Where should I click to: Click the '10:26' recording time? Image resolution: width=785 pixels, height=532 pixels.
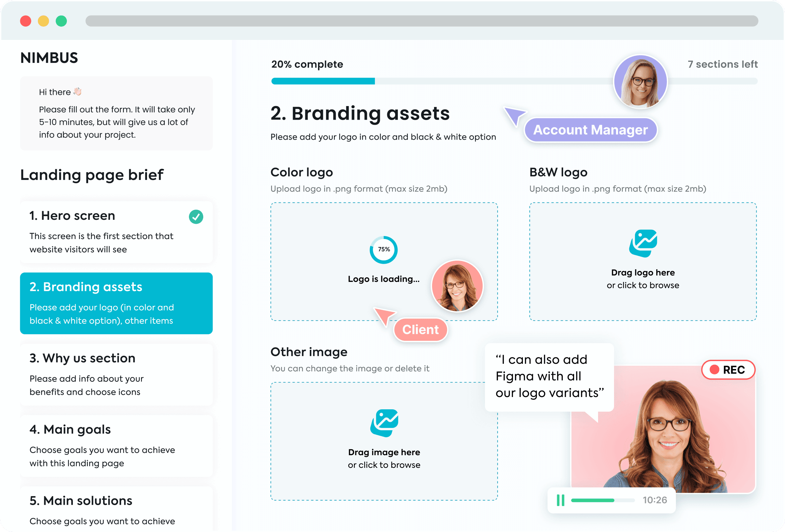[x=655, y=500]
